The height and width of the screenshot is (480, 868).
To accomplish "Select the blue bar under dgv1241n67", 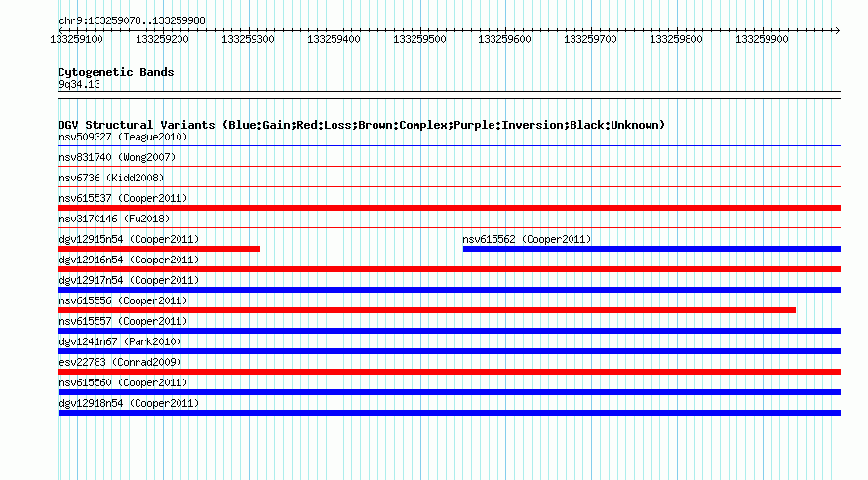I will point(449,351).
